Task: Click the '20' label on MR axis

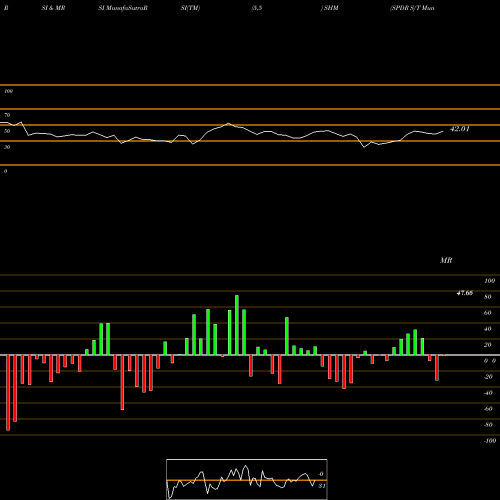Action: 488,345
